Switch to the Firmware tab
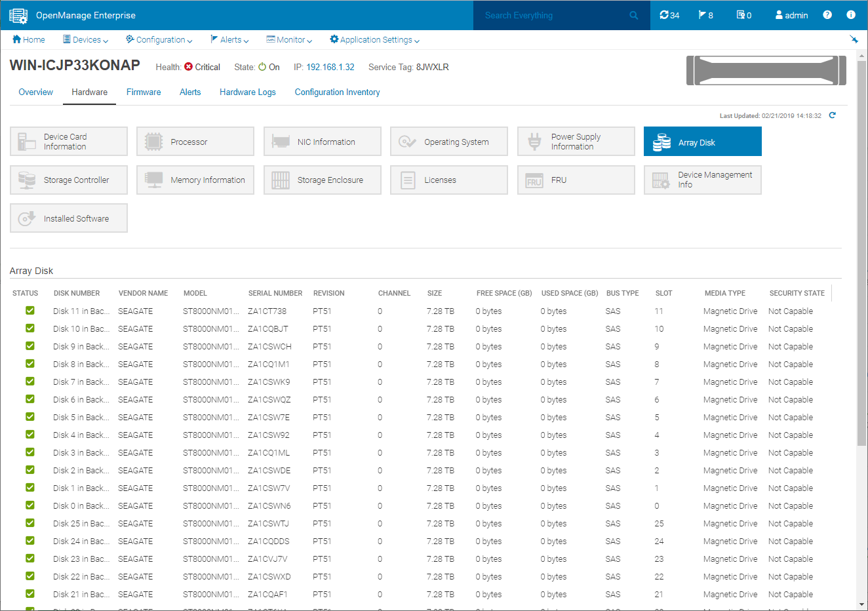 [x=144, y=92]
